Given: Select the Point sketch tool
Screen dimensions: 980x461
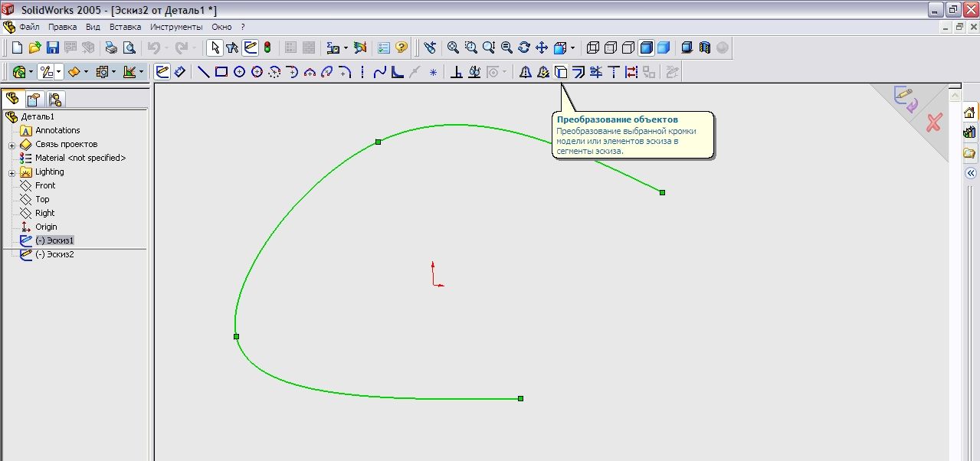Looking at the screenshot, I should [x=433, y=72].
